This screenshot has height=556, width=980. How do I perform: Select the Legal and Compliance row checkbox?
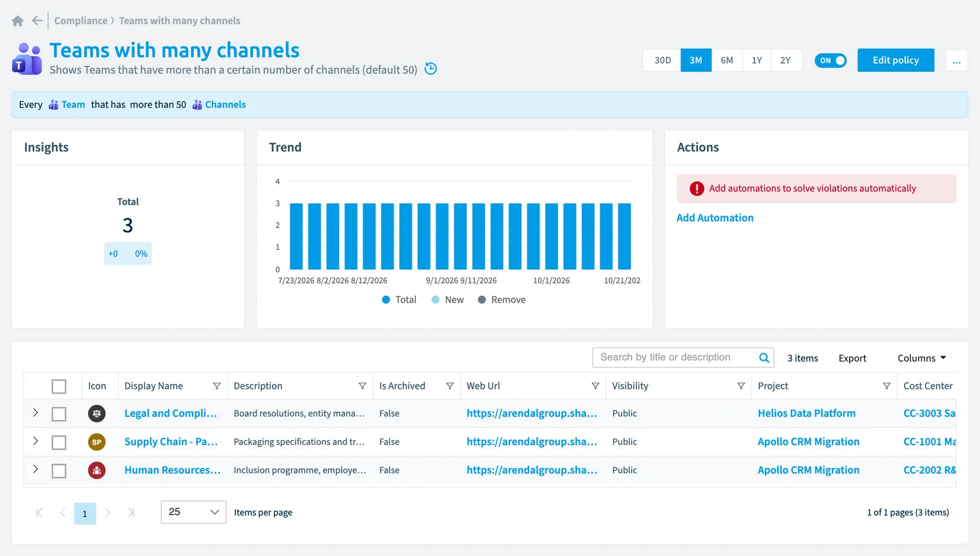tap(59, 415)
